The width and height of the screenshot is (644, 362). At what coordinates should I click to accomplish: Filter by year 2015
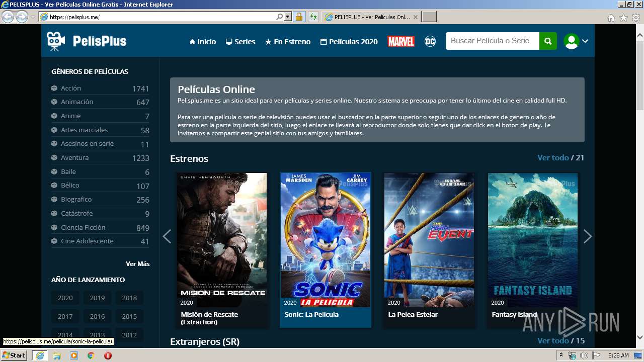(x=129, y=316)
